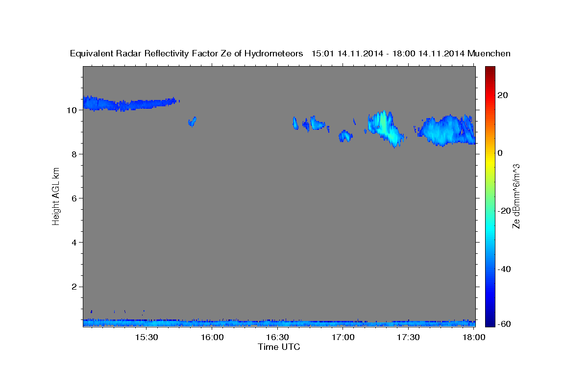588x392 pixels.
Task: Click the 'Time UTC' axis label
Action: 279,347
